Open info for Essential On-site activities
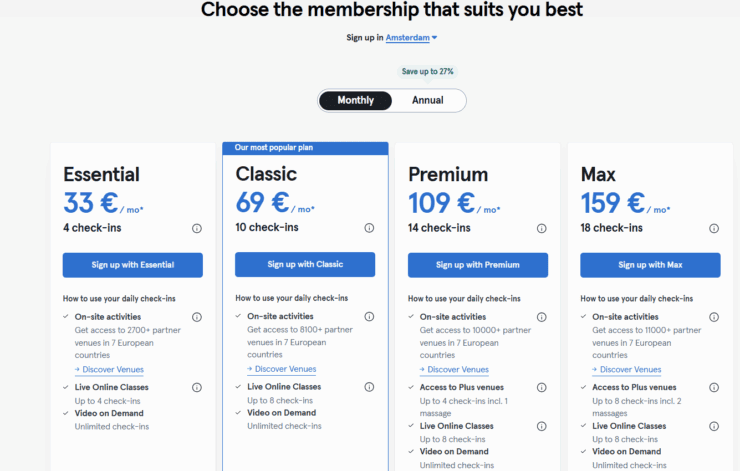Viewport: 740px width, 471px height. (x=196, y=317)
